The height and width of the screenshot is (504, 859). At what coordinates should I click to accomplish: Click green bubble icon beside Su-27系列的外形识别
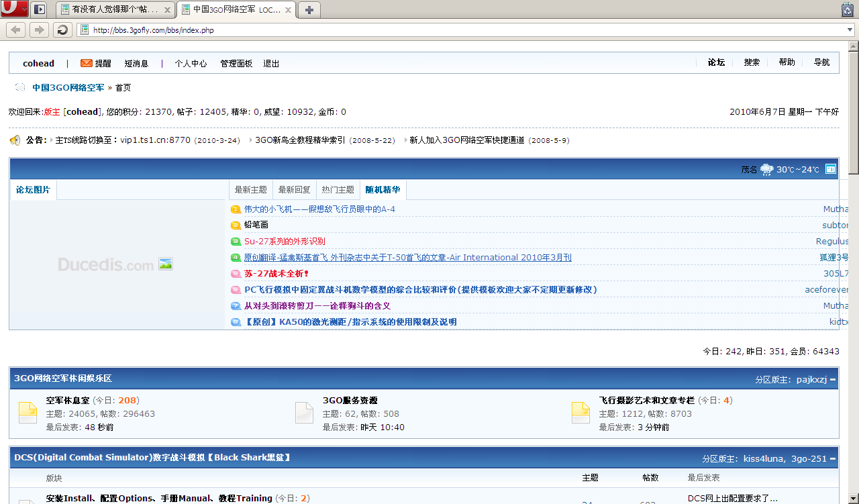pyautogui.click(x=236, y=242)
